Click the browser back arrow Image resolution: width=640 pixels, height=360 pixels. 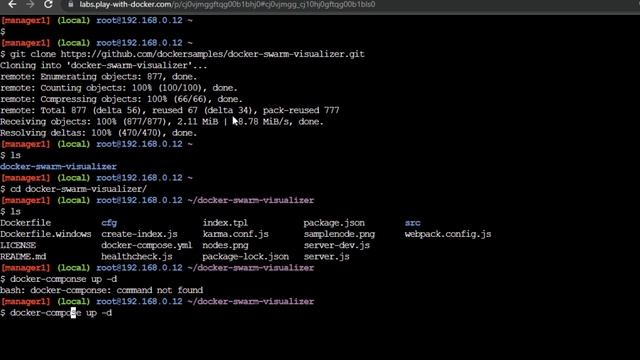pyautogui.click(x=12, y=4)
